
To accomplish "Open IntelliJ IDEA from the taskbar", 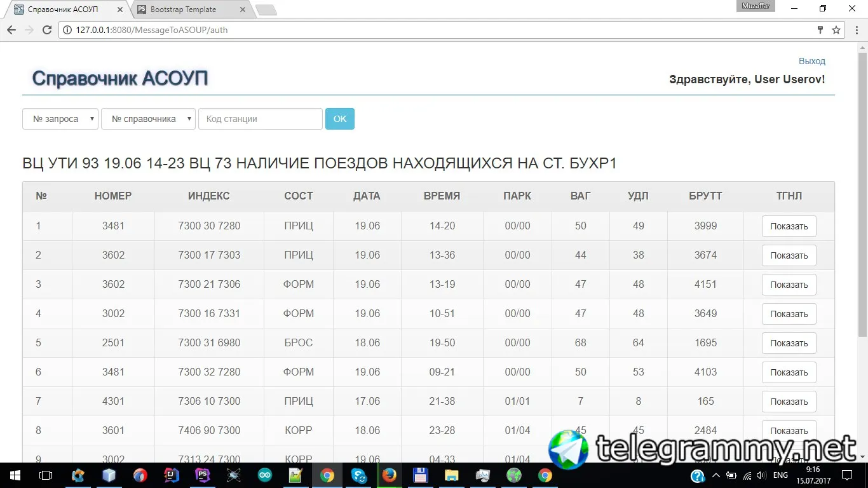I will [171, 475].
